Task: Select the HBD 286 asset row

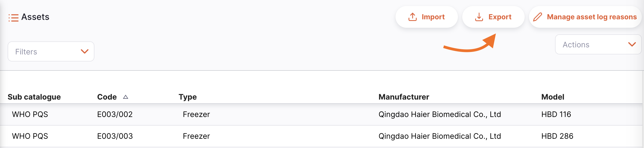Action: [557, 136]
